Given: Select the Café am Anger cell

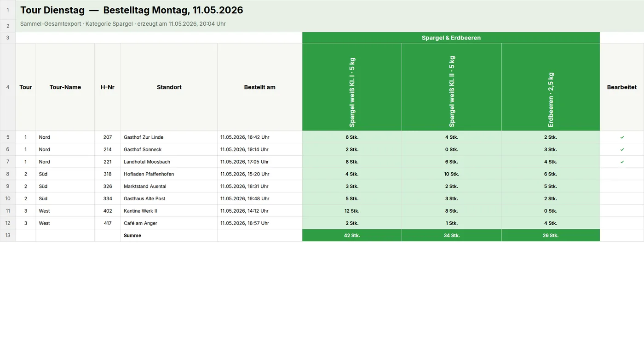Looking at the screenshot, I should pos(169,223).
